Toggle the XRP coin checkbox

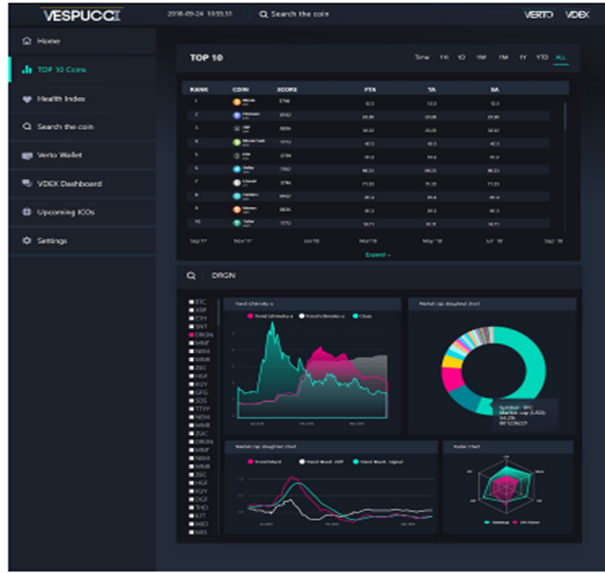coord(191,310)
